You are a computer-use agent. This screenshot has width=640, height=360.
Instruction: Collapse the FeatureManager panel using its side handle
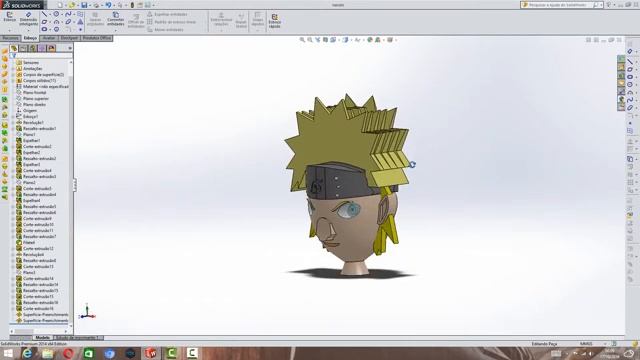[x=75, y=185]
